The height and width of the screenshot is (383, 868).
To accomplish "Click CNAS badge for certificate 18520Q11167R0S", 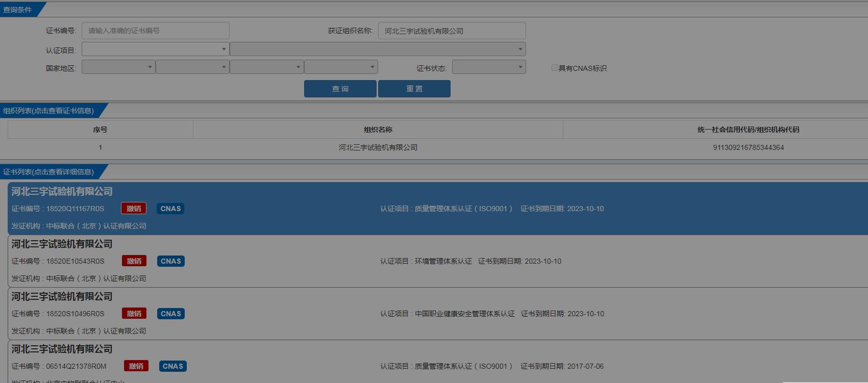I will point(170,209).
